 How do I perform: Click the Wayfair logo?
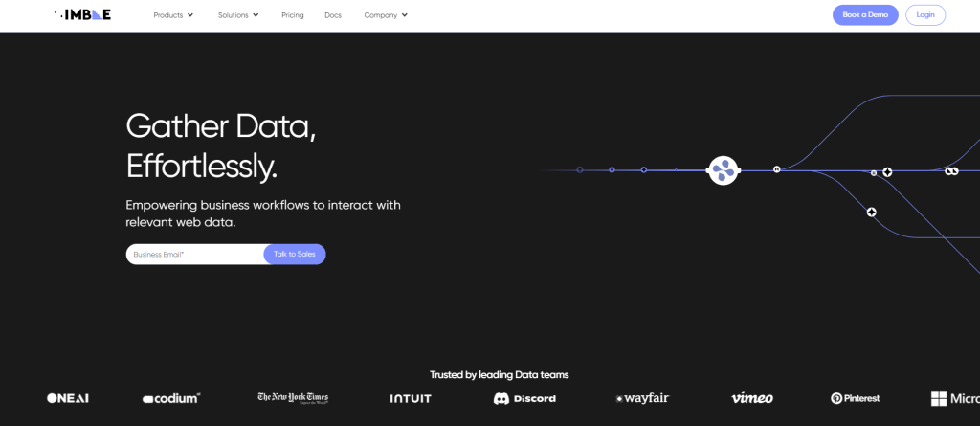642,398
